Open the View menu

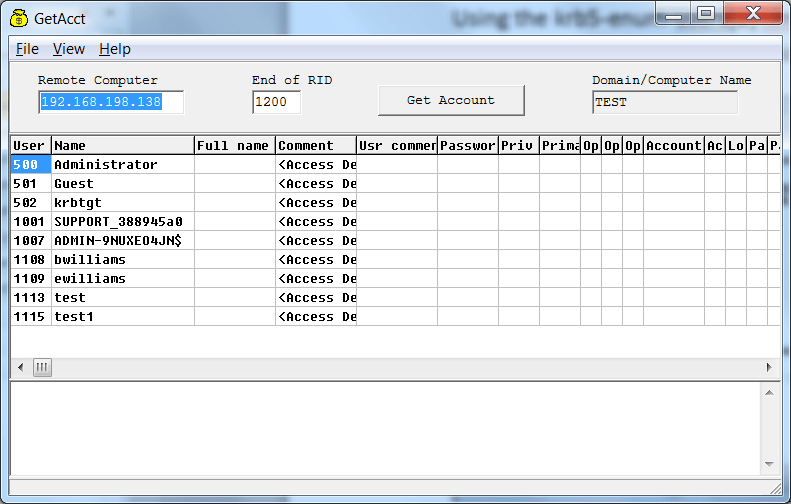click(69, 48)
